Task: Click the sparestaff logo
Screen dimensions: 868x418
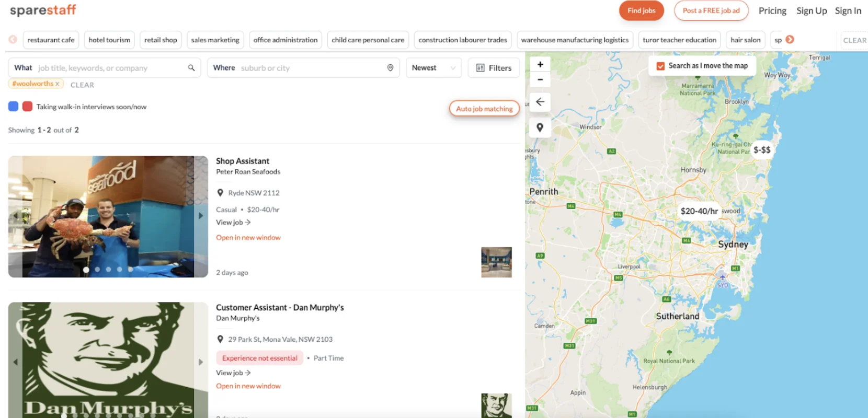Action: click(43, 10)
